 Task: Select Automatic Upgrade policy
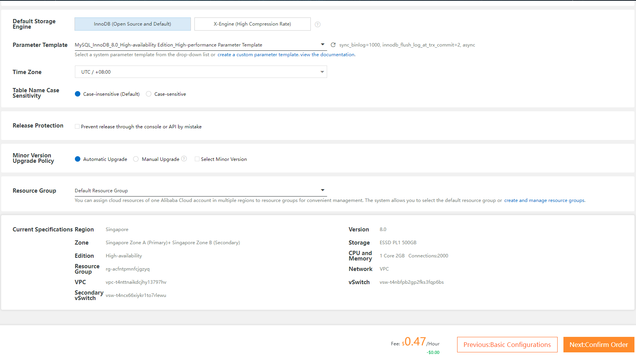point(78,159)
